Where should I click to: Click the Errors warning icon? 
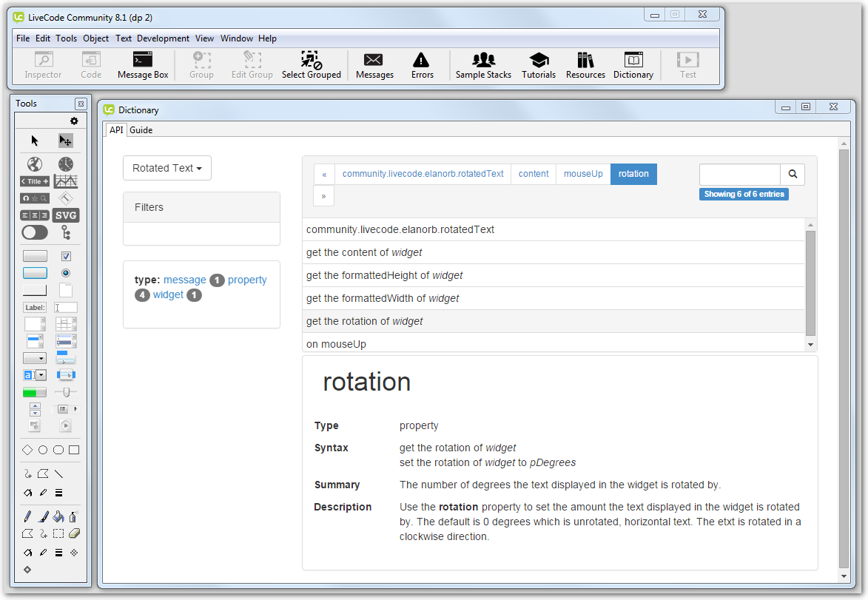point(422,65)
